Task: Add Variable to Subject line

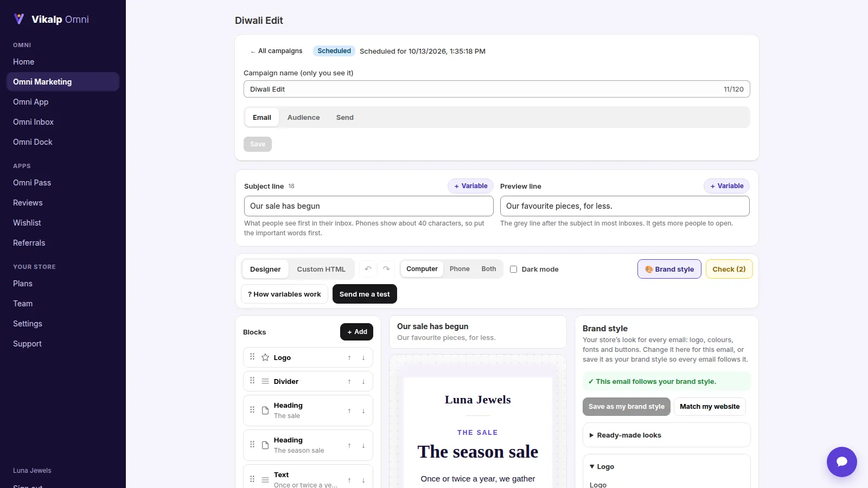Action: (470, 186)
